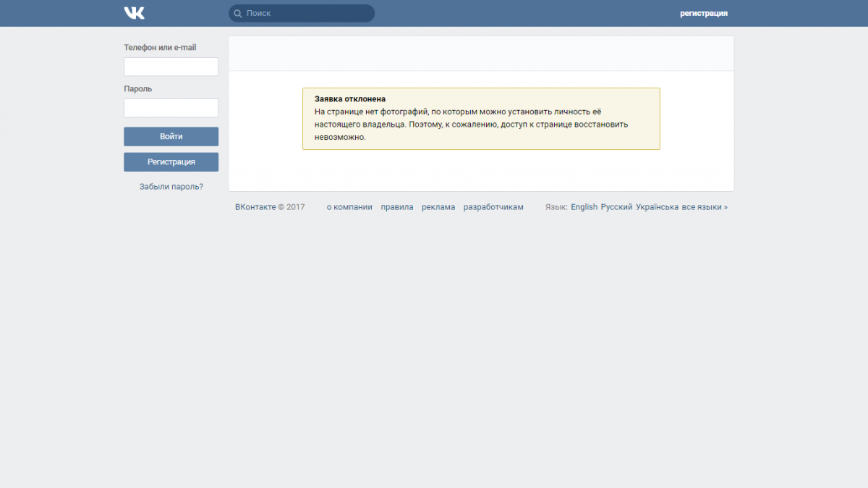Open the реклама footer link
This screenshot has height=488, width=868.
coord(438,207)
